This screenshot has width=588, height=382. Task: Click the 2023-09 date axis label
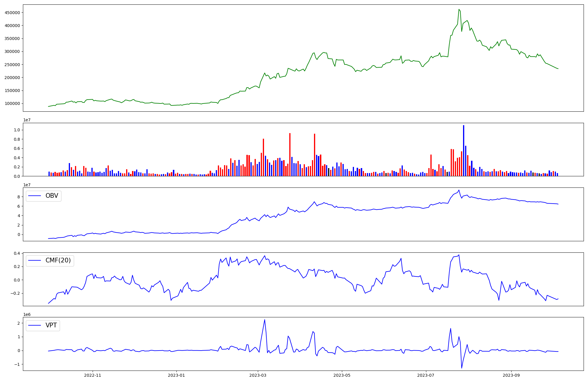(511, 375)
